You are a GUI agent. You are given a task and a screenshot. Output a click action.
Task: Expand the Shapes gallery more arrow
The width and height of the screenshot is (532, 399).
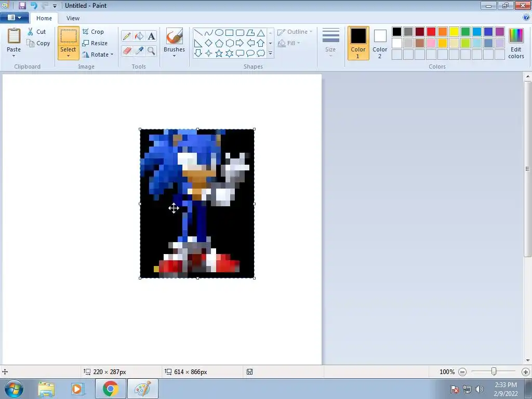click(270, 54)
